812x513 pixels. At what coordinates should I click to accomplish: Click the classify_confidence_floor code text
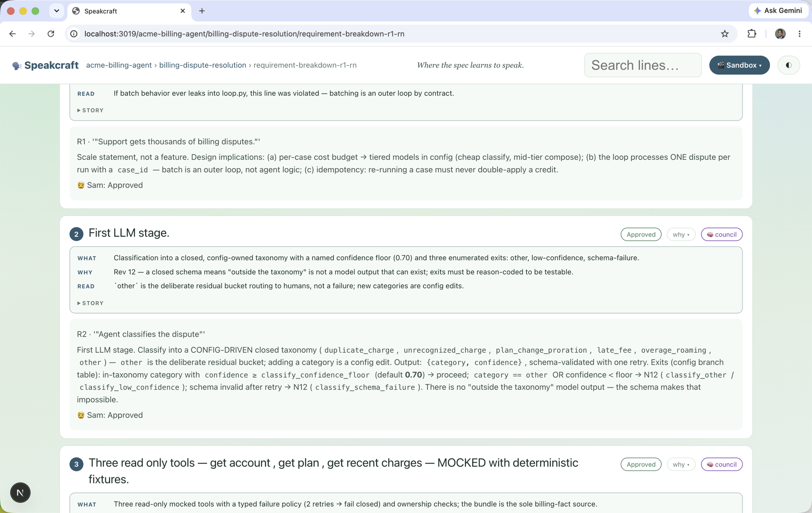pyautogui.click(x=315, y=375)
